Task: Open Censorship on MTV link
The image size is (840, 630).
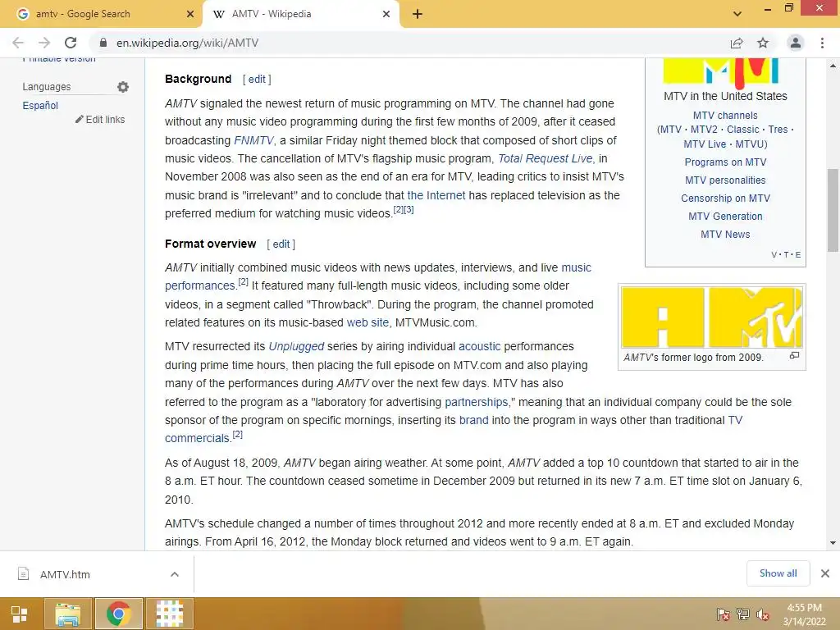Action: point(725,199)
